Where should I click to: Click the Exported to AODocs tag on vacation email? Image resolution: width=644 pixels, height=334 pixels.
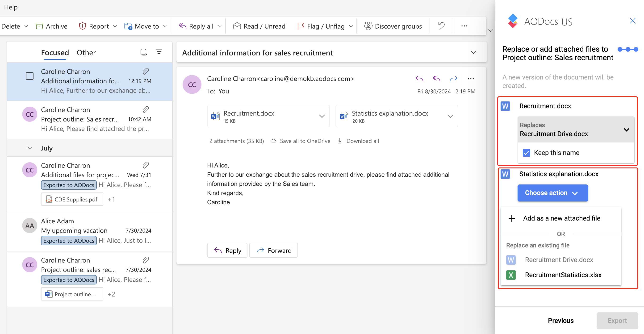pos(69,241)
